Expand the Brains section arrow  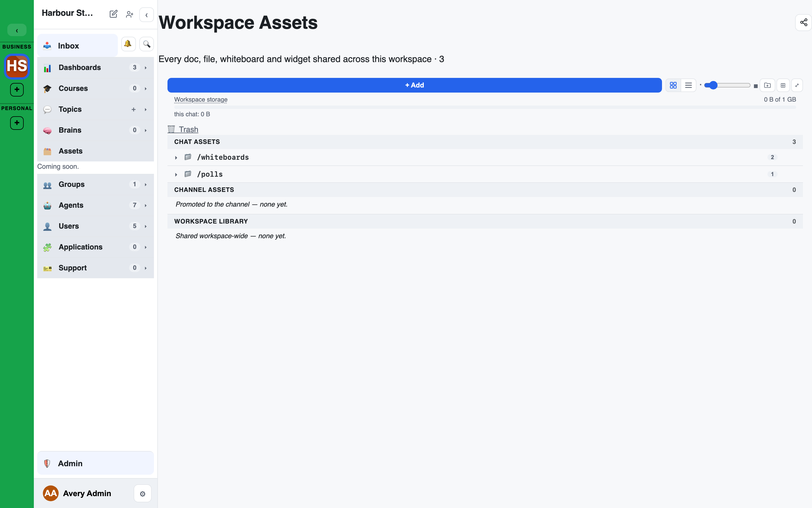pos(145,130)
